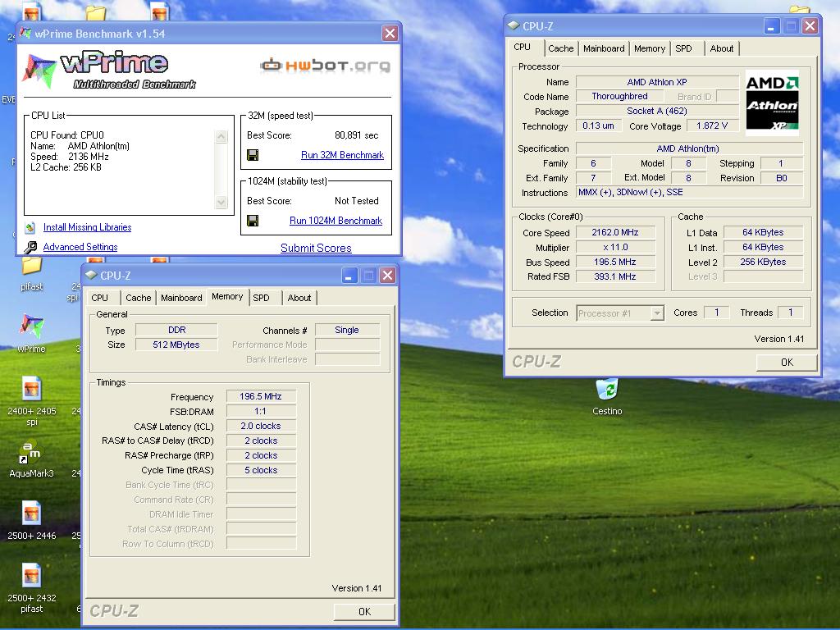
Task: Click the Bus Speed value 196.5 MHz
Action: (615, 262)
